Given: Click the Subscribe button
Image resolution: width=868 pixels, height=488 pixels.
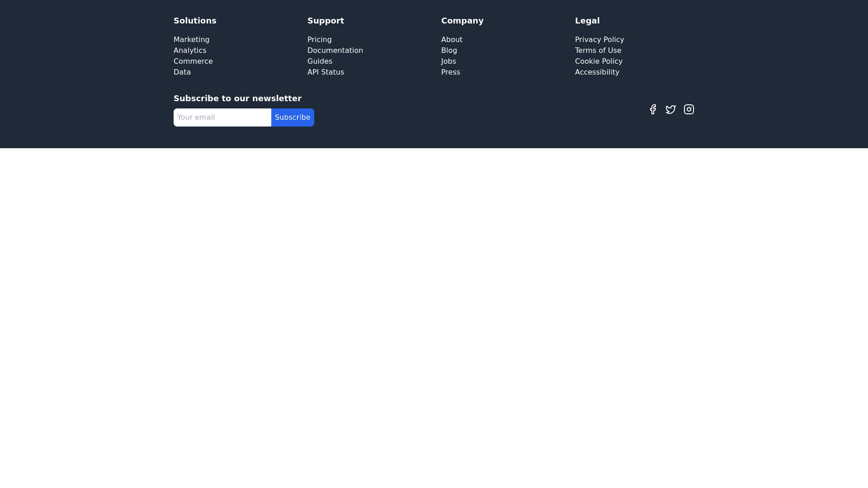Looking at the screenshot, I should (292, 117).
